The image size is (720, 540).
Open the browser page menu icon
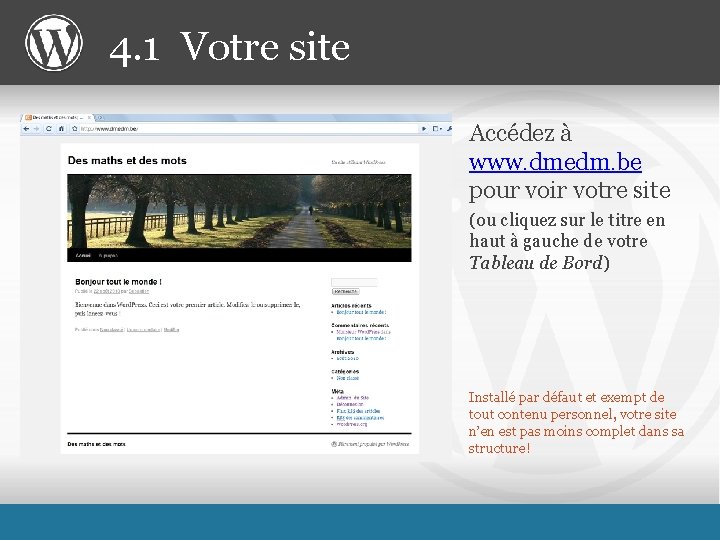pyautogui.click(x=437, y=129)
